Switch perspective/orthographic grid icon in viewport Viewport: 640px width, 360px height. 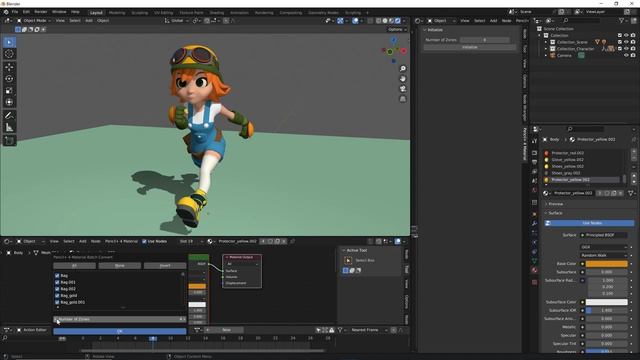pos(402,99)
